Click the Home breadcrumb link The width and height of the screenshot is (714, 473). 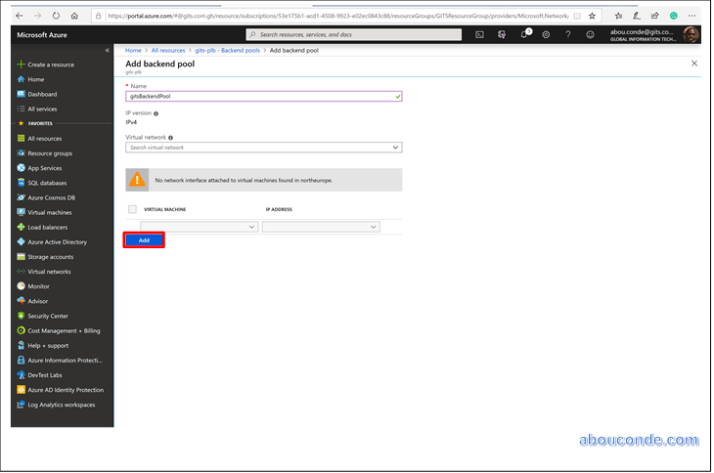(x=133, y=49)
